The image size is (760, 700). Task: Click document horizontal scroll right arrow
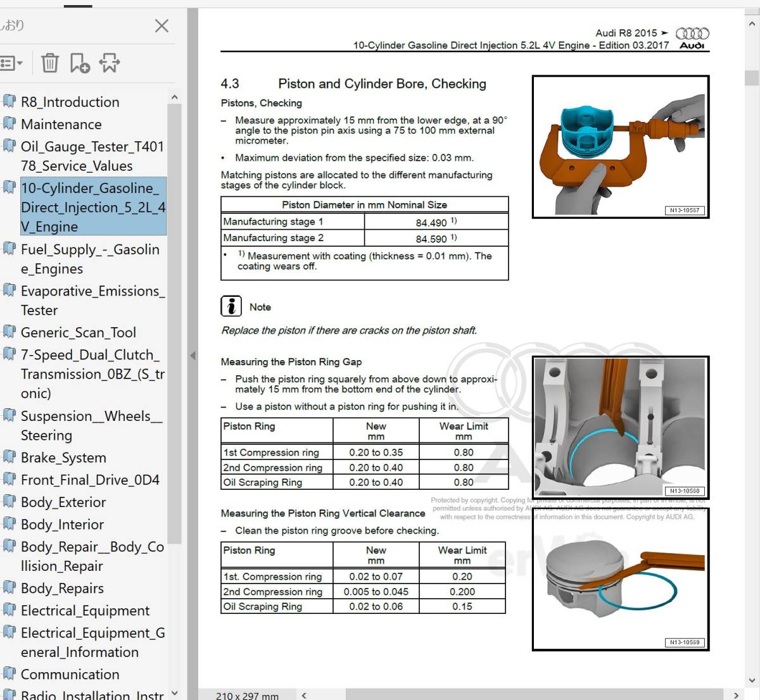coord(735,695)
